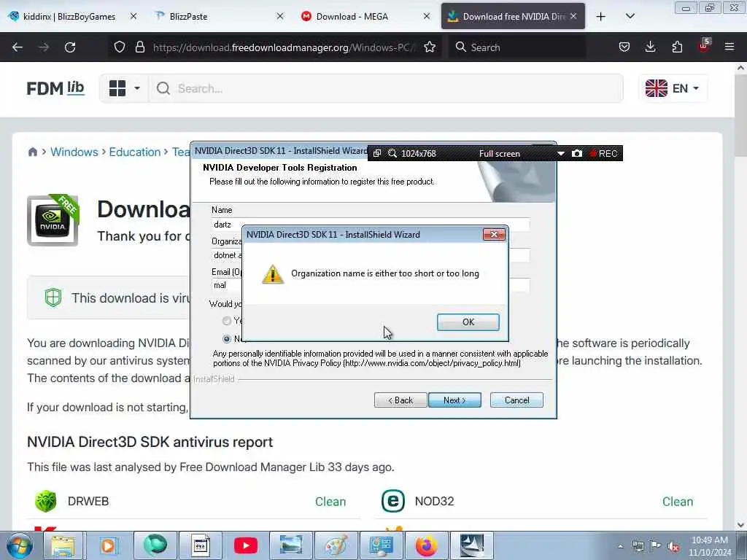
Task: Go back in Firefox
Action: (x=18, y=47)
